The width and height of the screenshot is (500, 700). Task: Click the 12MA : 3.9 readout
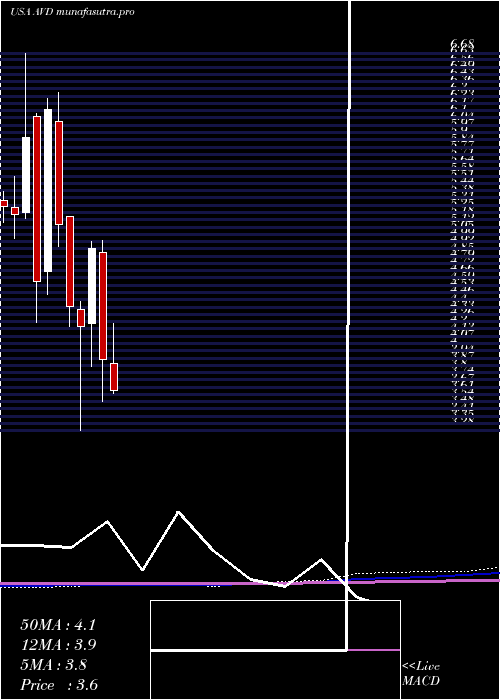(x=58, y=645)
